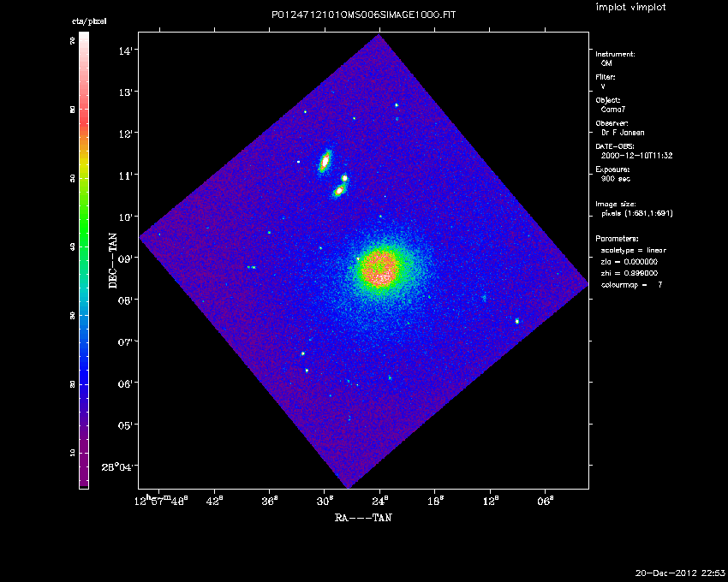
Task: Click the bright star at the right edge
Action: [x=517, y=321]
